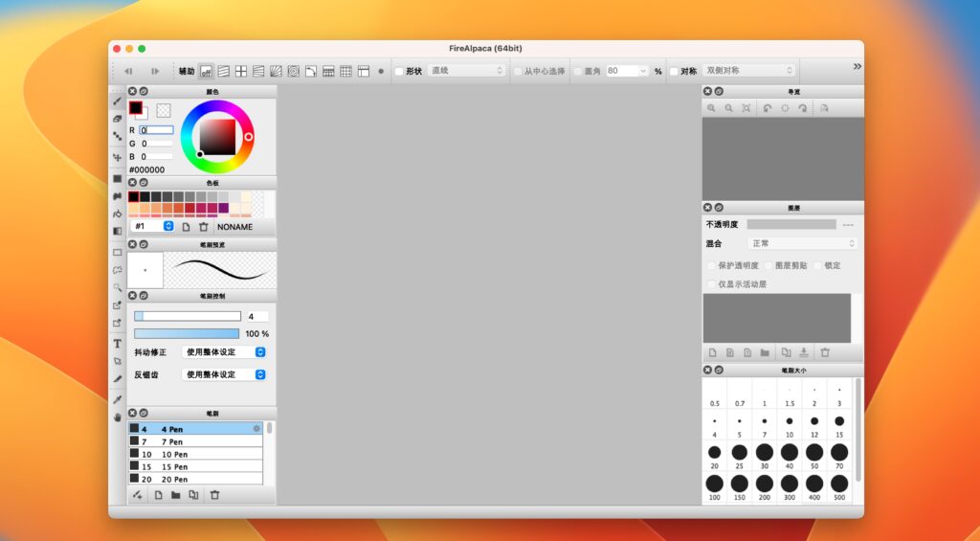Open the 混合 blend mode dropdown 正常
Viewport: 980px width, 541px height.
(x=803, y=243)
